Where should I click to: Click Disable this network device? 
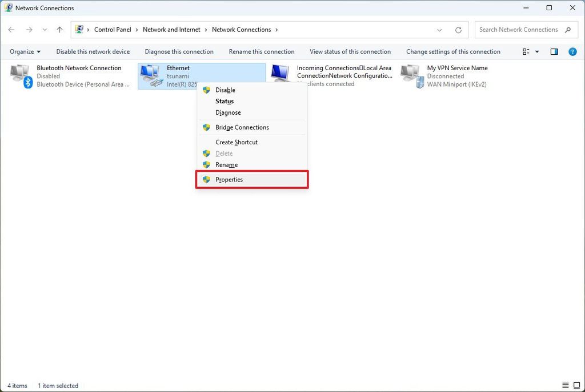click(x=93, y=51)
